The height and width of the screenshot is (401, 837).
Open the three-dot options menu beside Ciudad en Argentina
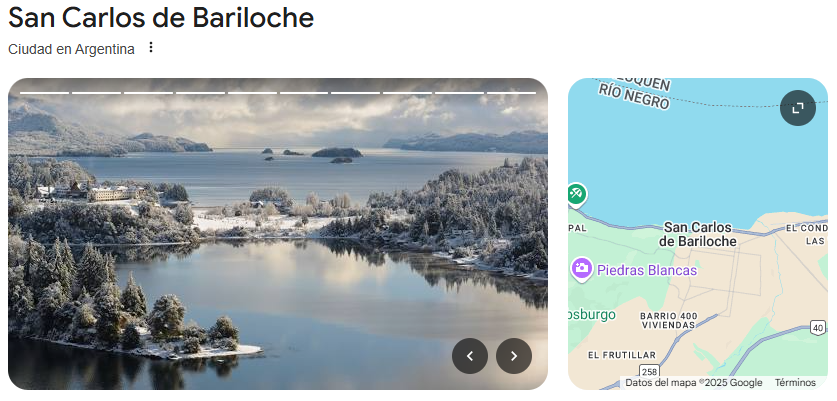[x=151, y=48]
